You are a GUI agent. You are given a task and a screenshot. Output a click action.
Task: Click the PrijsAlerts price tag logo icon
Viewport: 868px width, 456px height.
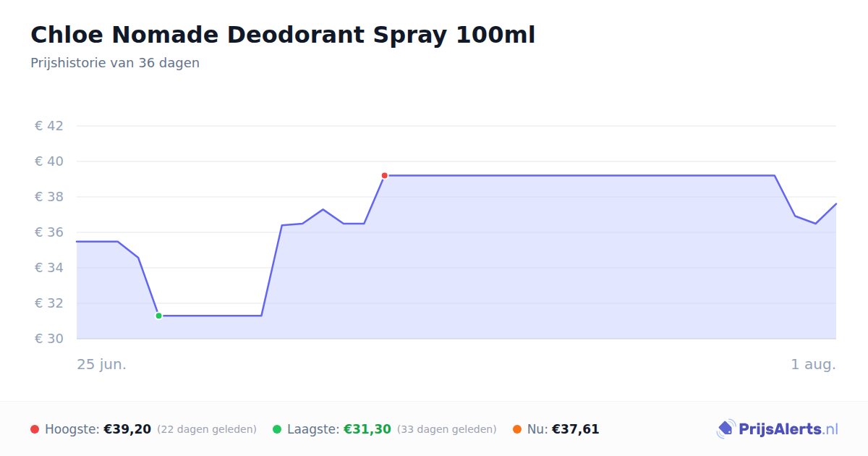pos(726,429)
